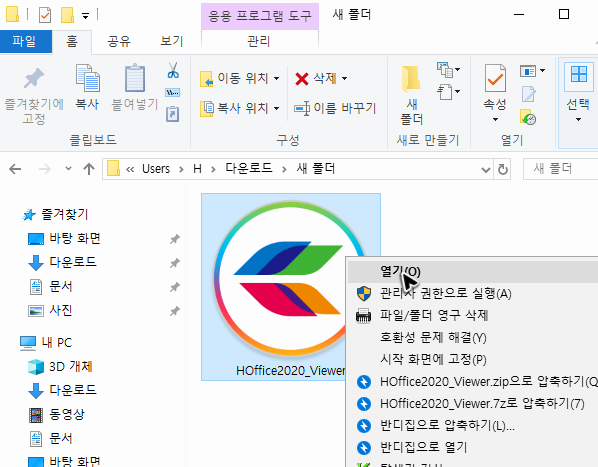
Task: Open the 복사 위치 (Copy to) menu
Action: pos(240,109)
